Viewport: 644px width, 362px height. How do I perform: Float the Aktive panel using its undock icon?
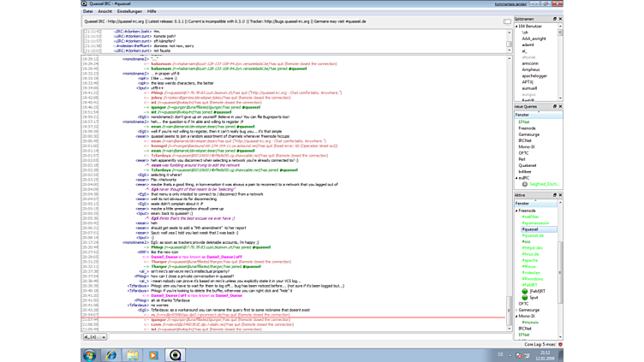554,196
